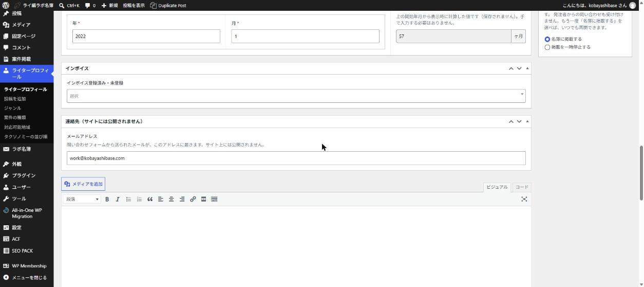Click 投稿を表示 in the admin bar
644x287 pixels.
[134, 5]
